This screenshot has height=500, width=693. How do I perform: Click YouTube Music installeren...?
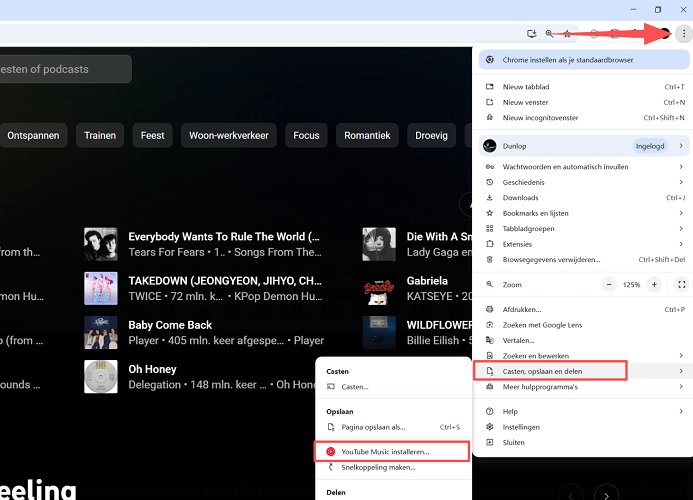point(393,451)
